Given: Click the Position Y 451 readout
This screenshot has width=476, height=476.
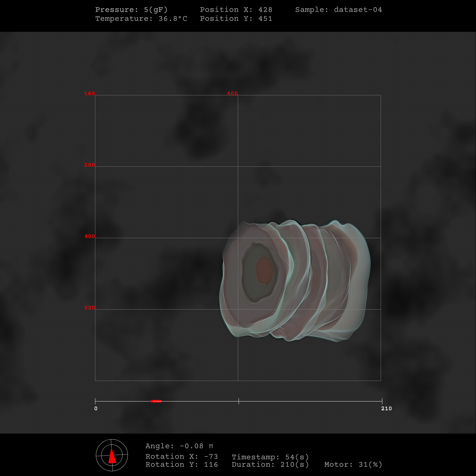Looking at the screenshot, I should 236,18.
